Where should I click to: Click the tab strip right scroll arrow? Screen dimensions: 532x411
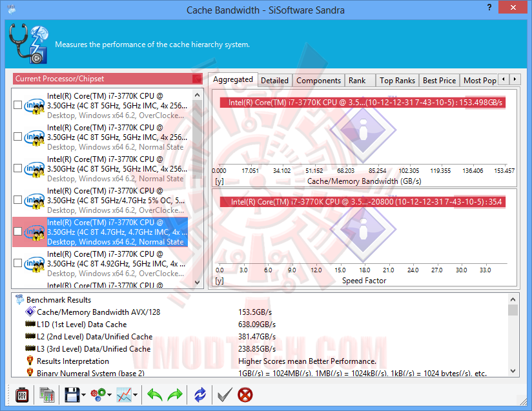point(515,79)
